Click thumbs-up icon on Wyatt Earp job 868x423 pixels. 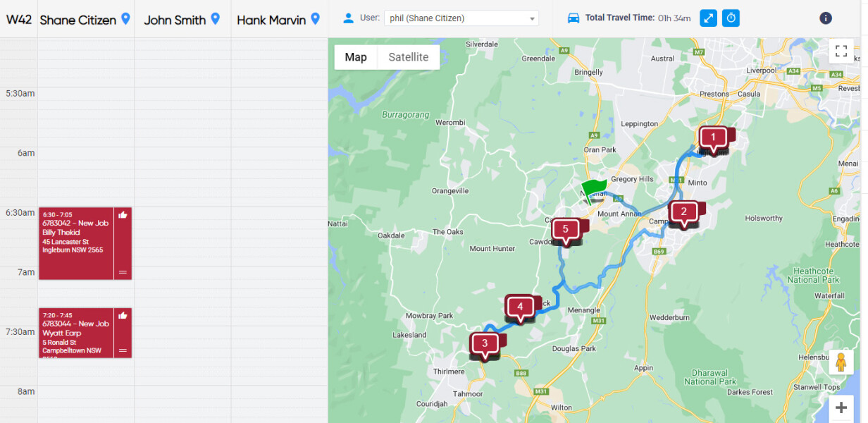point(123,316)
